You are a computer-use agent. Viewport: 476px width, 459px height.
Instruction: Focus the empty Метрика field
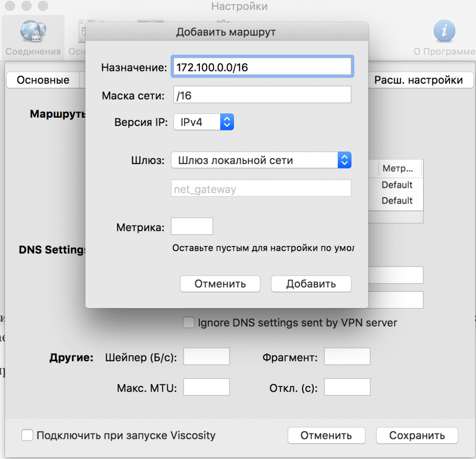click(192, 226)
